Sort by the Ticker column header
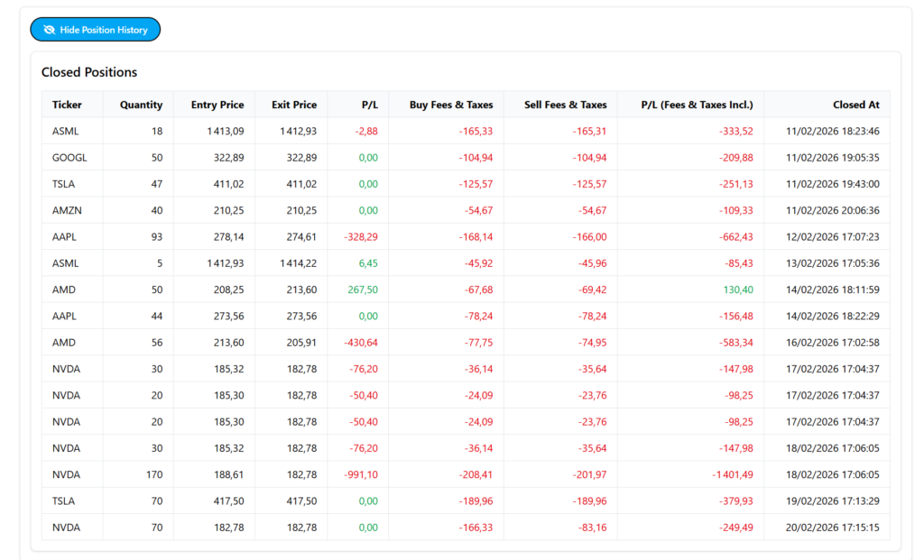The image size is (924, 560). [x=67, y=104]
